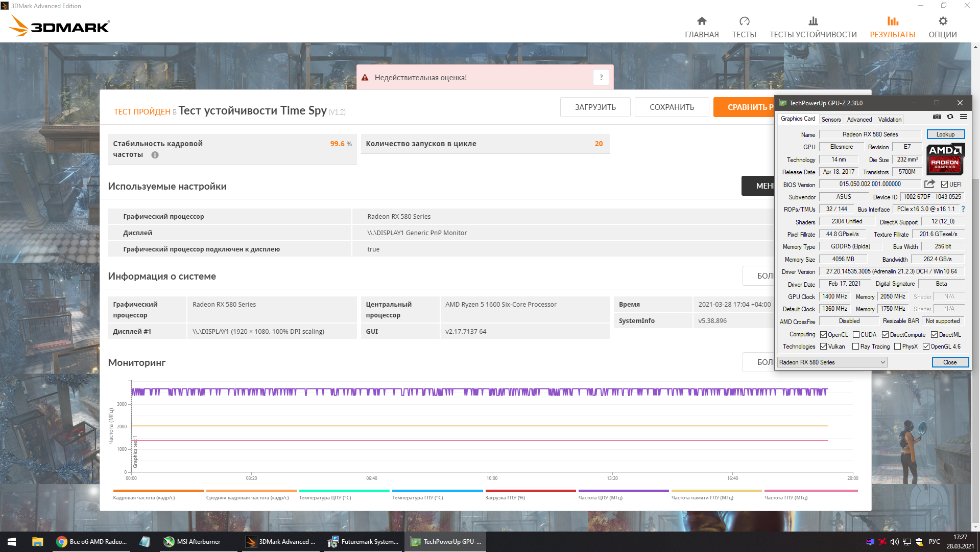Image resolution: width=980 pixels, height=552 pixels.
Task: Switch to the Chrome taskbar window
Action: tap(92, 542)
